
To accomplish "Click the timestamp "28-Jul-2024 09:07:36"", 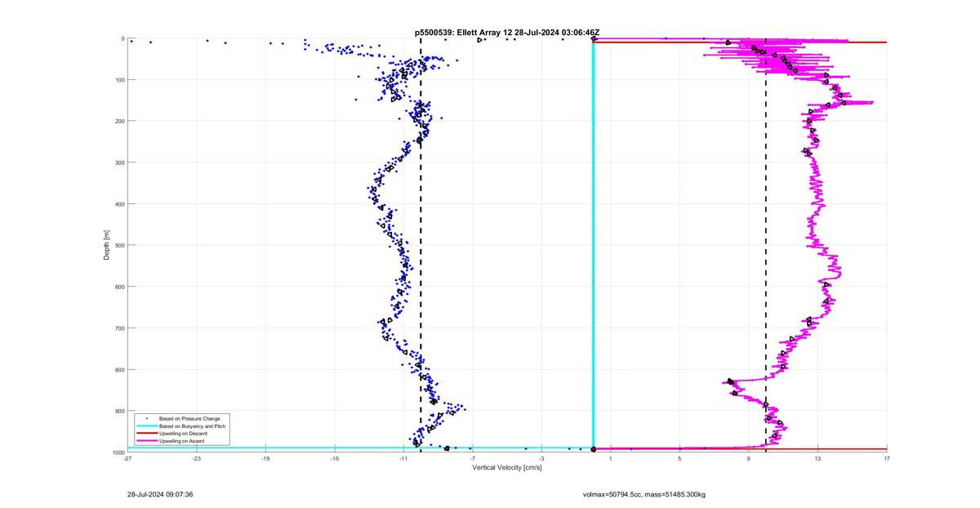I will pos(160,494).
